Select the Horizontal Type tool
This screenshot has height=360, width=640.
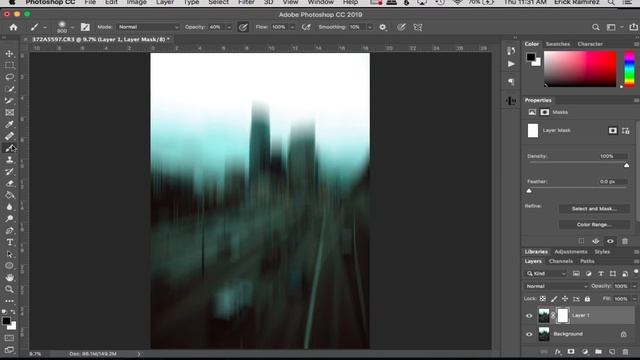9,242
